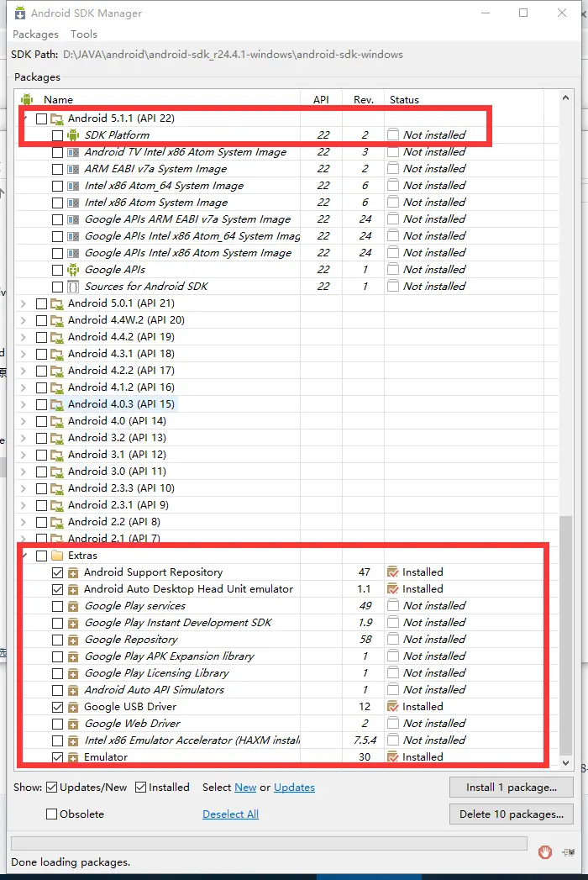This screenshot has width=588, height=880.
Task: Select the Intel x86 Emulator Accelerator (HAXM) row
Action: click(280, 740)
